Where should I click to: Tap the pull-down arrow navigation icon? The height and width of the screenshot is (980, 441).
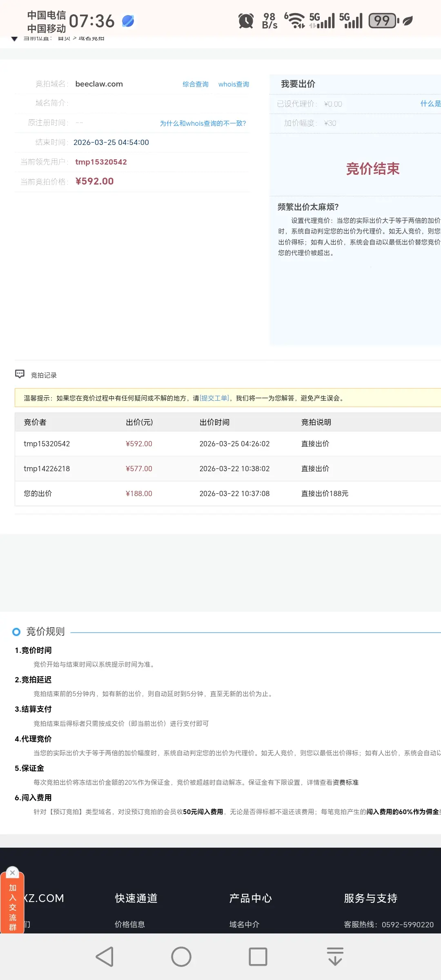tap(335, 956)
